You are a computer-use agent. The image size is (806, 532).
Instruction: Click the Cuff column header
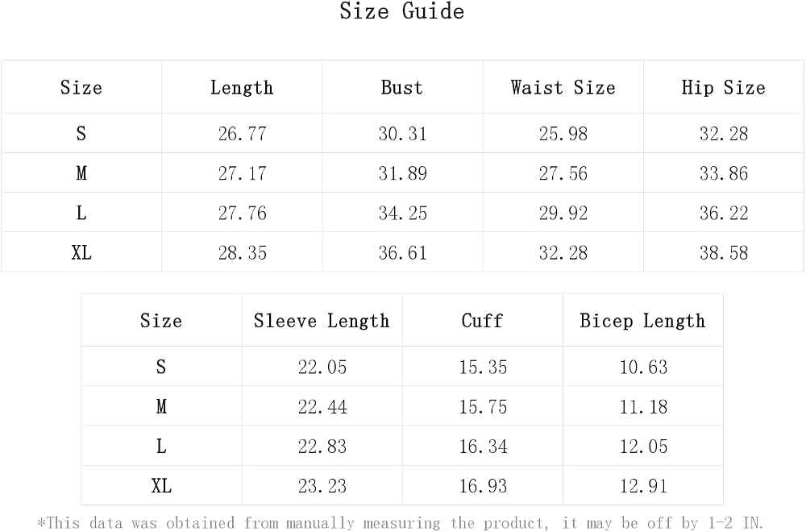[x=482, y=321]
